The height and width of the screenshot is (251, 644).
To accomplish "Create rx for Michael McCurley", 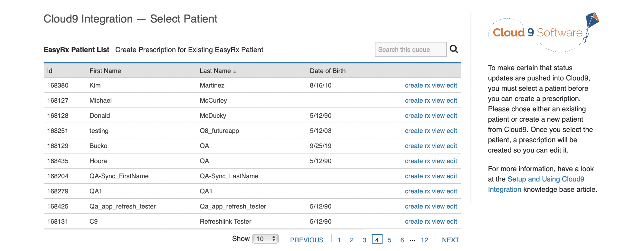I will tap(417, 100).
